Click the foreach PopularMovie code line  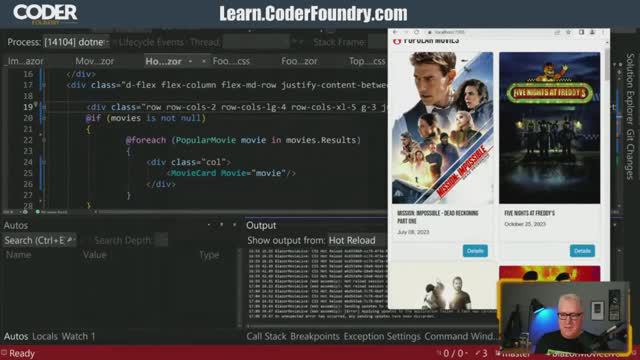[x=243, y=140]
